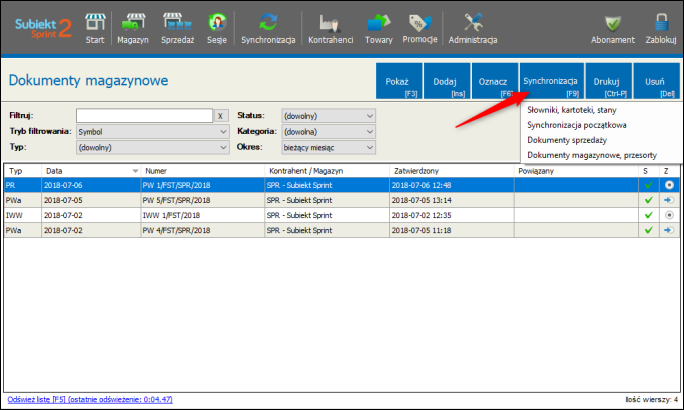Click the Filtruj text input field
Screen dimensions: 684x410
pos(145,115)
